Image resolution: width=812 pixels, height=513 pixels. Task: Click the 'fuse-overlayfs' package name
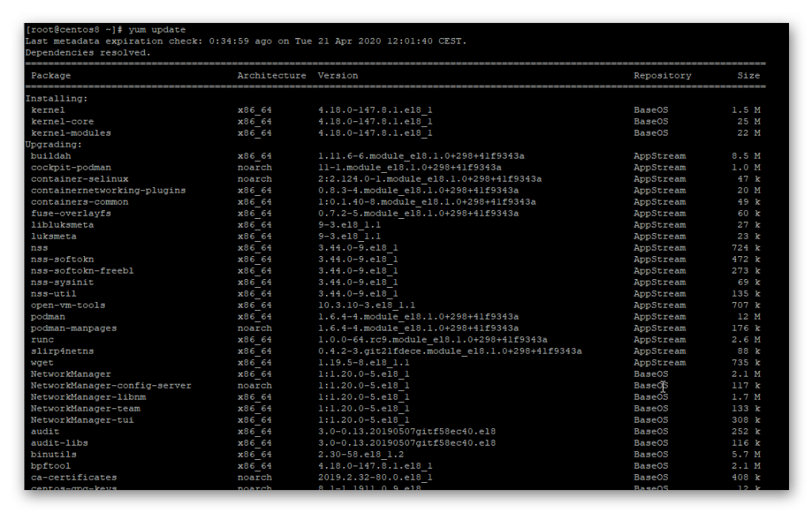(x=71, y=213)
